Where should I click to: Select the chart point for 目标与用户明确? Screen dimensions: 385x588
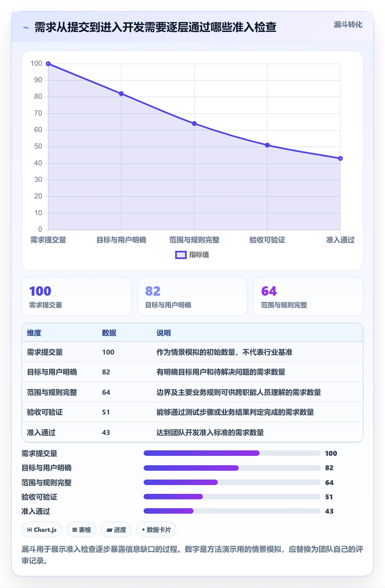[x=121, y=94]
